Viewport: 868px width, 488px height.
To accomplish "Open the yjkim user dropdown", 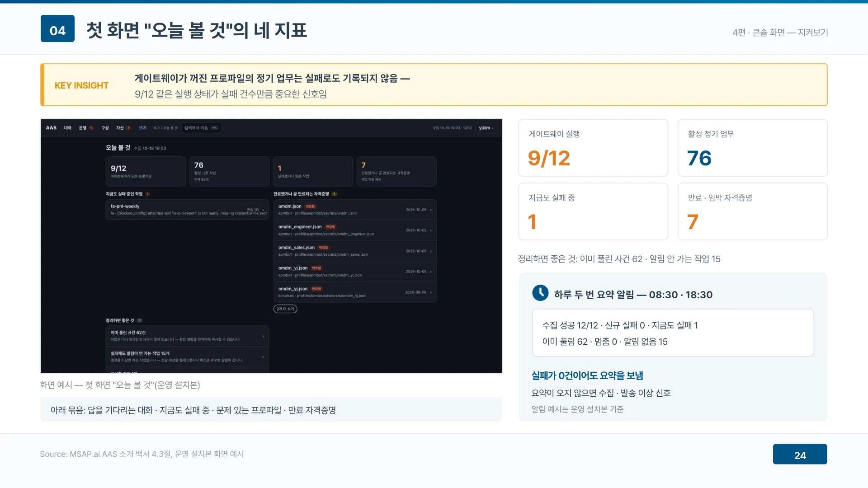I will tap(486, 128).
